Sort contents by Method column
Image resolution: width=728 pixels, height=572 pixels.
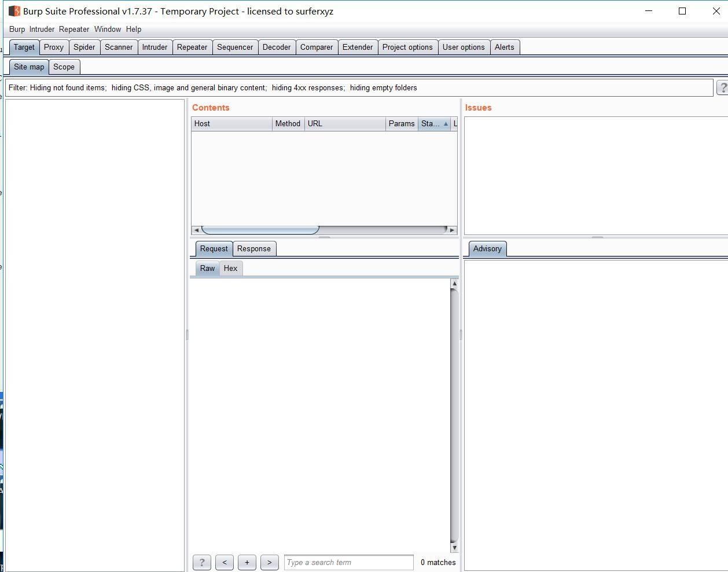point(288,124)
